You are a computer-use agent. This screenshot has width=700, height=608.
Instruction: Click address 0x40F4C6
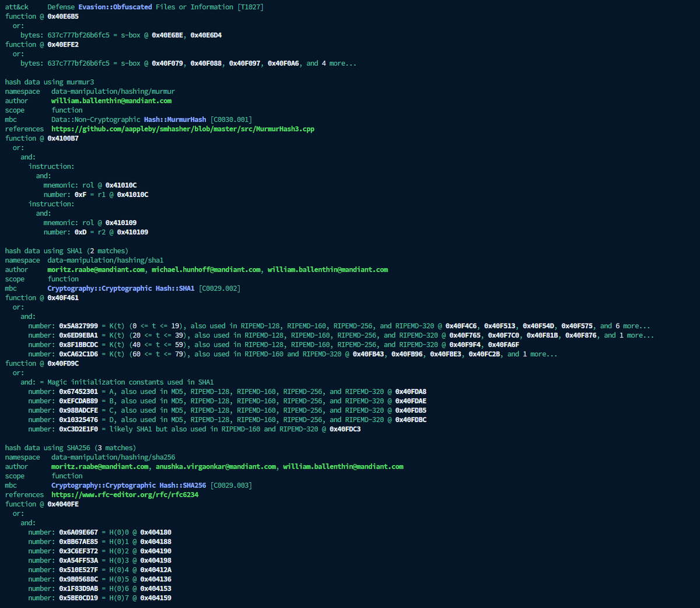[x=461, y=326]
